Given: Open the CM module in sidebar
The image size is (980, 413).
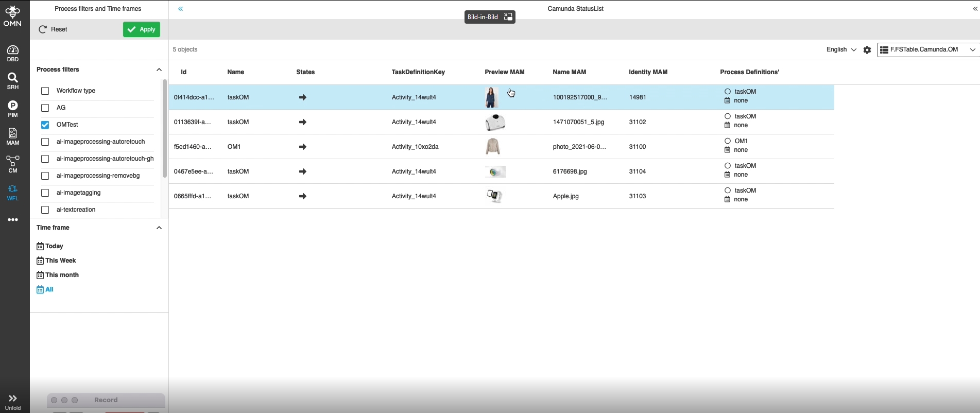Looking at the screenshot, I should (x=13, y=164).
